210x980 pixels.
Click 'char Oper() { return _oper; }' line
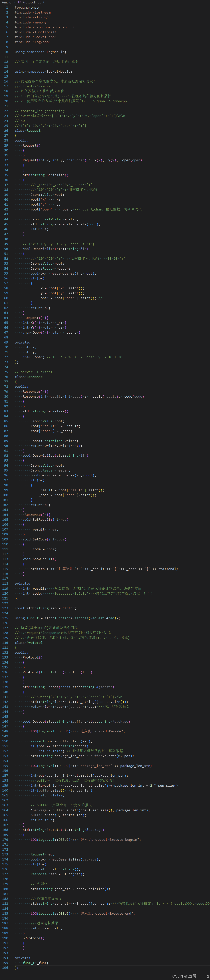(52, 333)
